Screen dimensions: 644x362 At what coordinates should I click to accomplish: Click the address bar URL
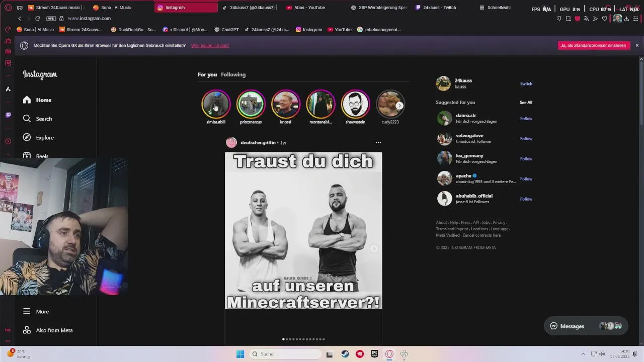click(89, 19)
